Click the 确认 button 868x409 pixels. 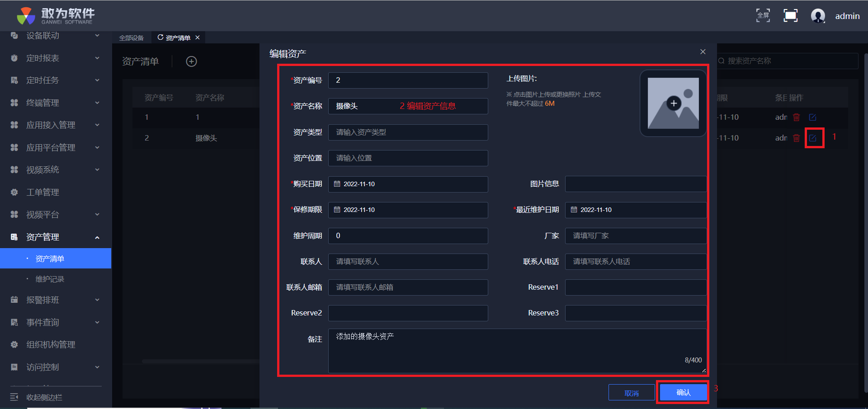pyautogui.click(x=683, y=392)
